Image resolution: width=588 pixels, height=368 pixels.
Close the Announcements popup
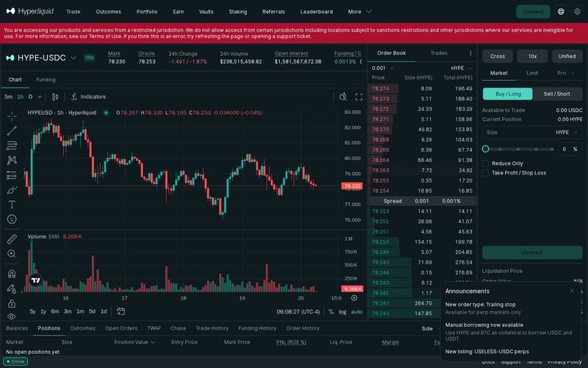572,291
